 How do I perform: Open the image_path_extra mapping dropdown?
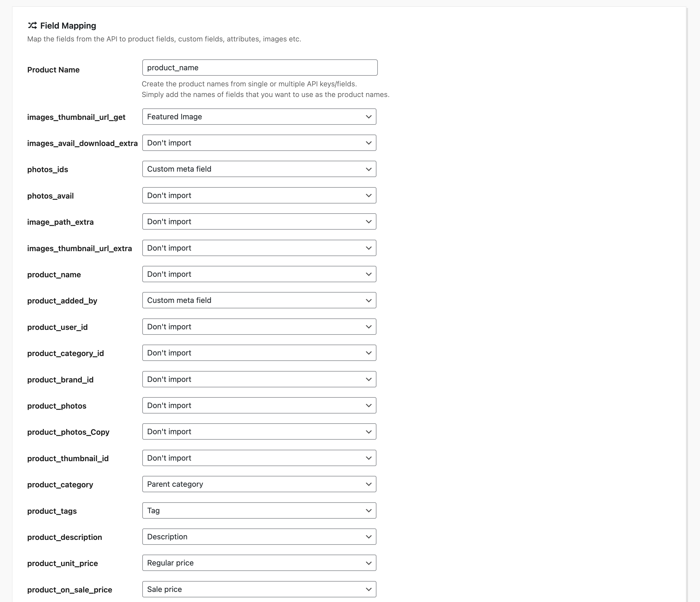click(x=259, y=221)
